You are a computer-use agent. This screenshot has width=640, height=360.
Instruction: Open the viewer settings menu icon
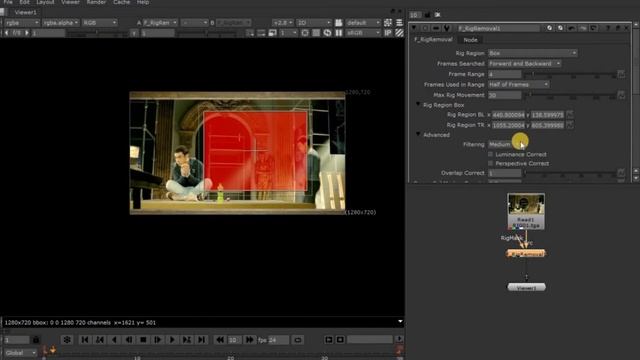coord(399,22)
